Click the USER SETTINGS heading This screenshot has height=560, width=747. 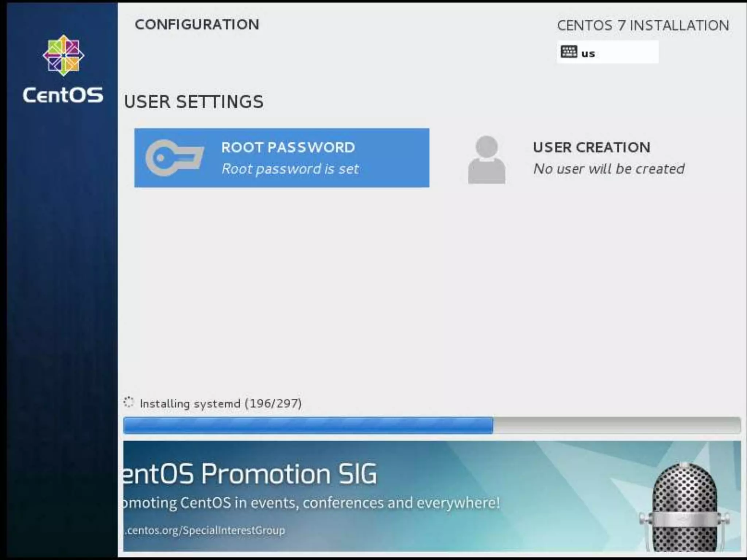[x=194, y=102]
